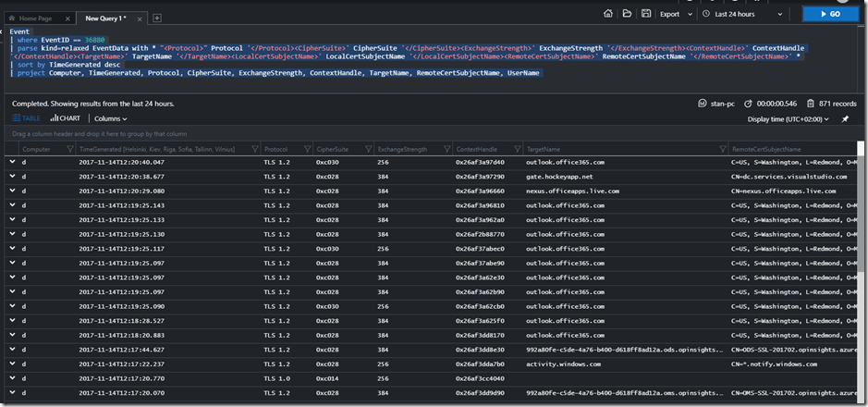Add a new query tab with the plus icon
This screenshot has width=868, height=407.
[157, 18]
